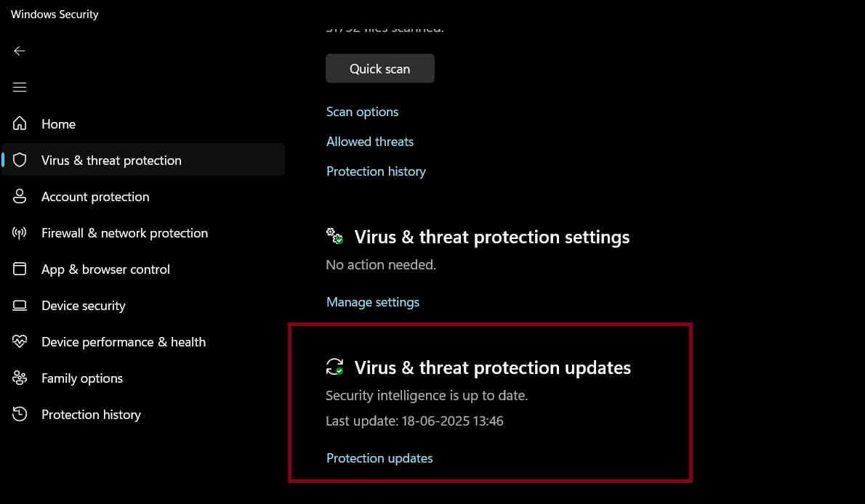Image resolution: width=865 pixels, height=504 pixels.
Task: Select the Home icon in the sidebar
Action: pyautogui.click(x=19, y=123)
